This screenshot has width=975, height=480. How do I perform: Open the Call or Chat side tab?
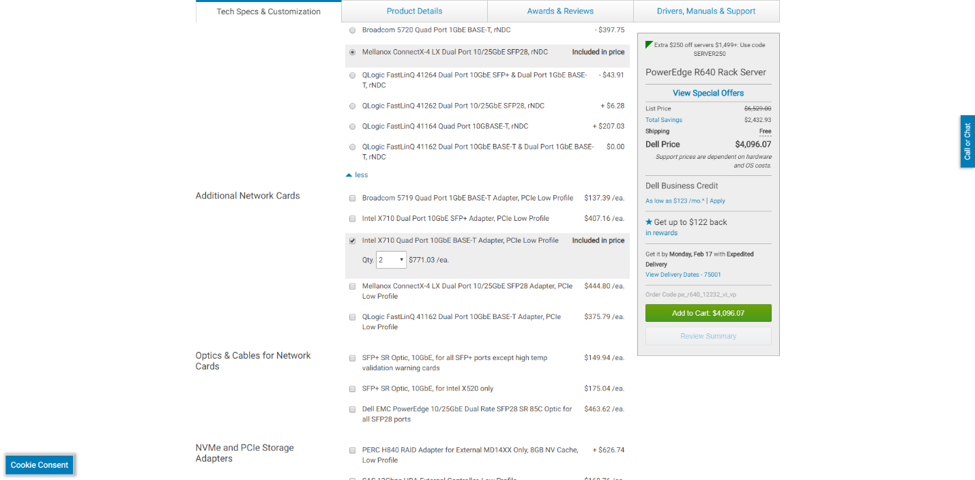[x=967, y=141]
